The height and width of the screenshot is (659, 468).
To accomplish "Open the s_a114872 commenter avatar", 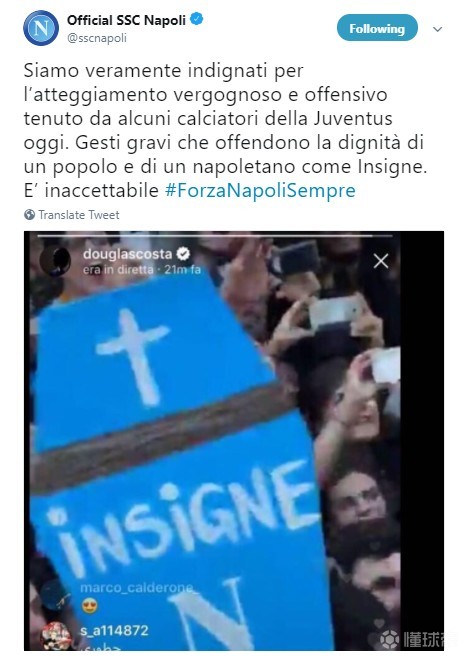I will (x=55, y=636).
